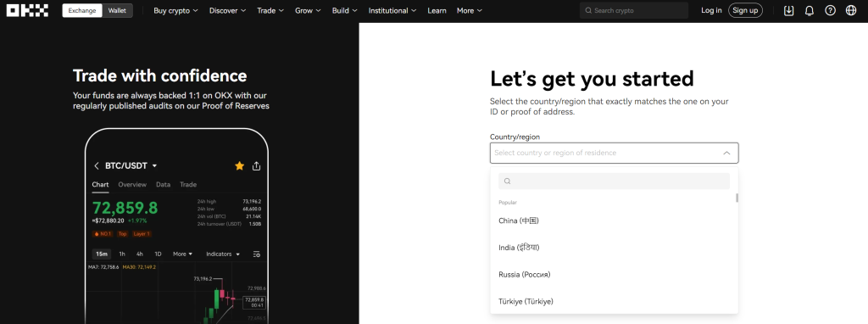This screenshot has width=868, height=324.
Task: Choose the 1D timeframe
Action: [158, 254]
